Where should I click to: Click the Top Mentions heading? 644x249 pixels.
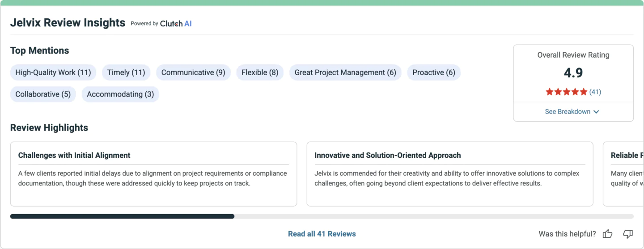click(40, 51)
